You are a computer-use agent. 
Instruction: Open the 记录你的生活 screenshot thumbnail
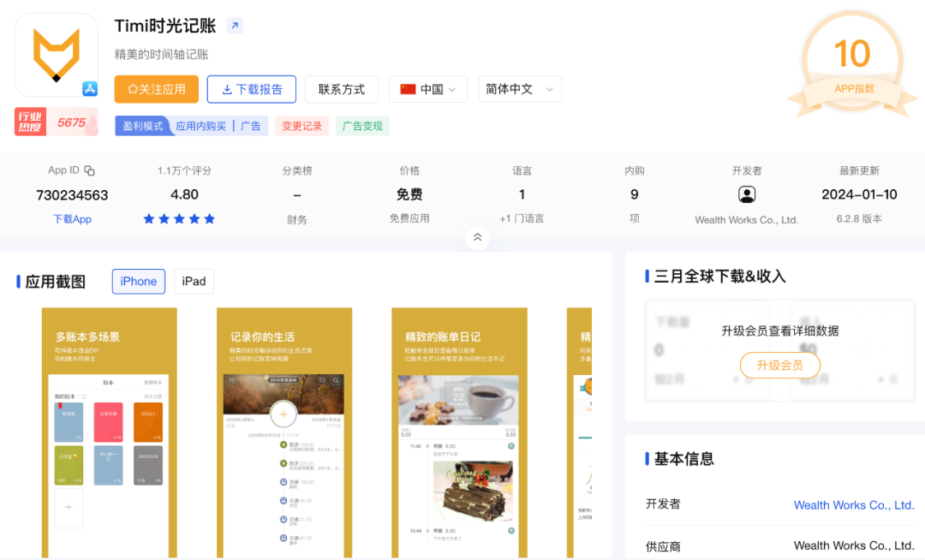(x=284, y=432)
